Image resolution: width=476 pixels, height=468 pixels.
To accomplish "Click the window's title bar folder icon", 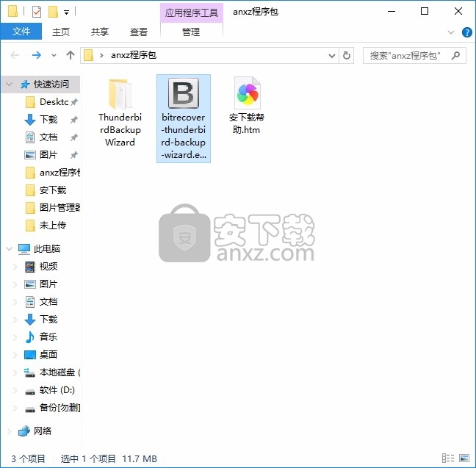I will coord(12,11).
